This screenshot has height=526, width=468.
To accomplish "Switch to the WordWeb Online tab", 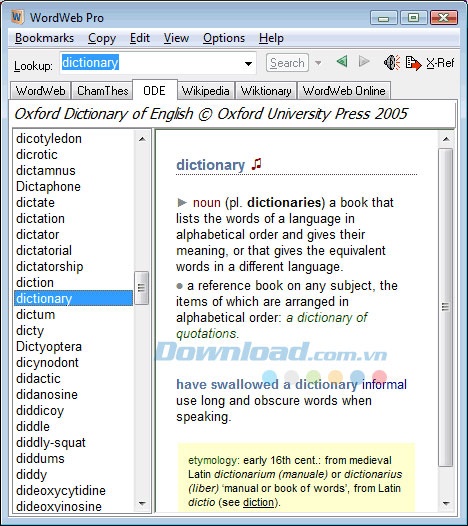I will click(344, 91).
